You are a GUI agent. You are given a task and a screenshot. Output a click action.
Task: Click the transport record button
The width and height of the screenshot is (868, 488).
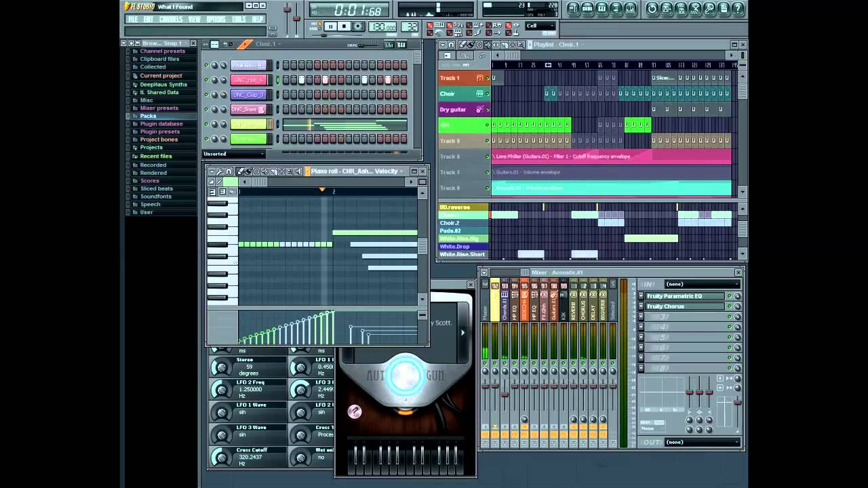tap(358, 26)
